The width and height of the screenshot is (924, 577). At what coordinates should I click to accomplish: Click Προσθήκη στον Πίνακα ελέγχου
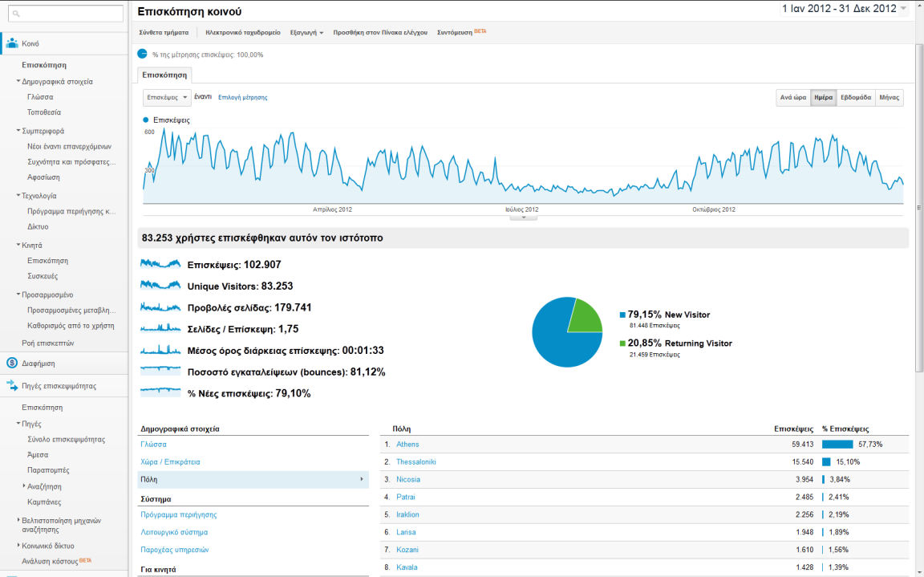click(x=380, y=32)
